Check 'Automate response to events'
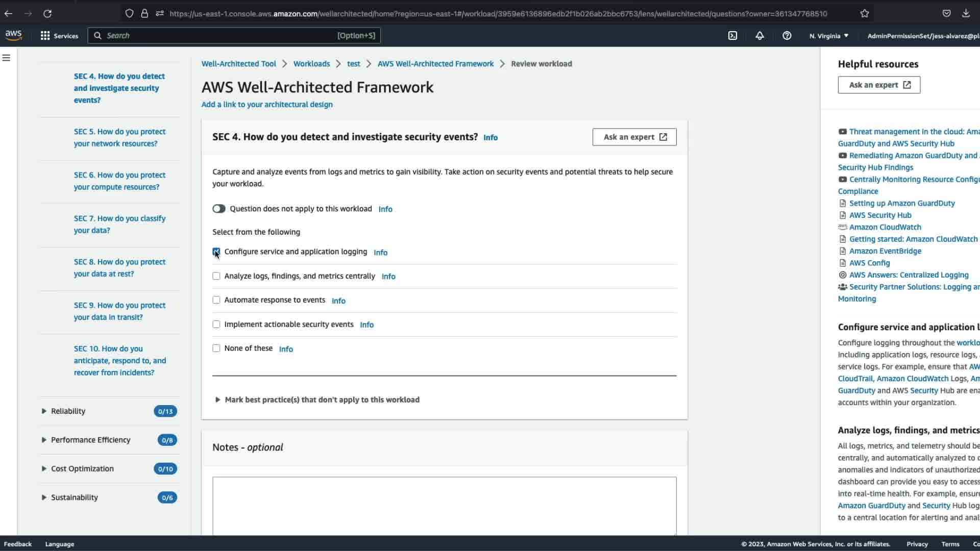This screenshot has width=980, height=551. [216, 300]
